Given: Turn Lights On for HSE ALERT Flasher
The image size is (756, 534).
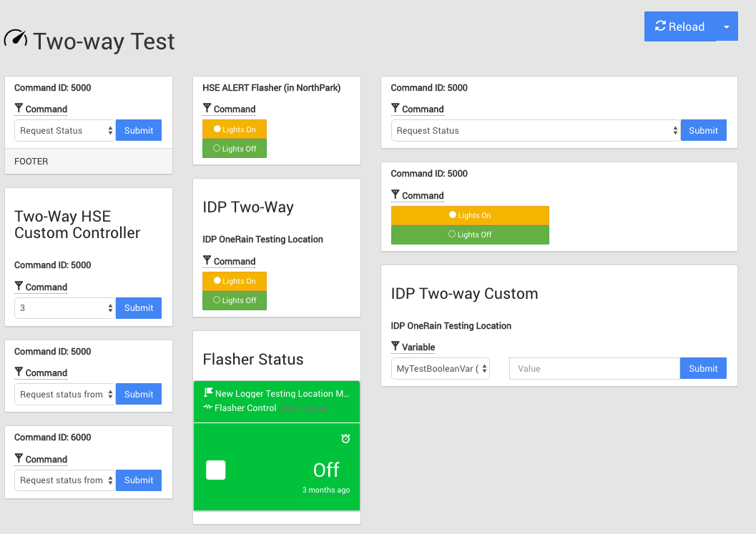Looking at the screenshot, I should pyautogui.click(x=235, y=129).
